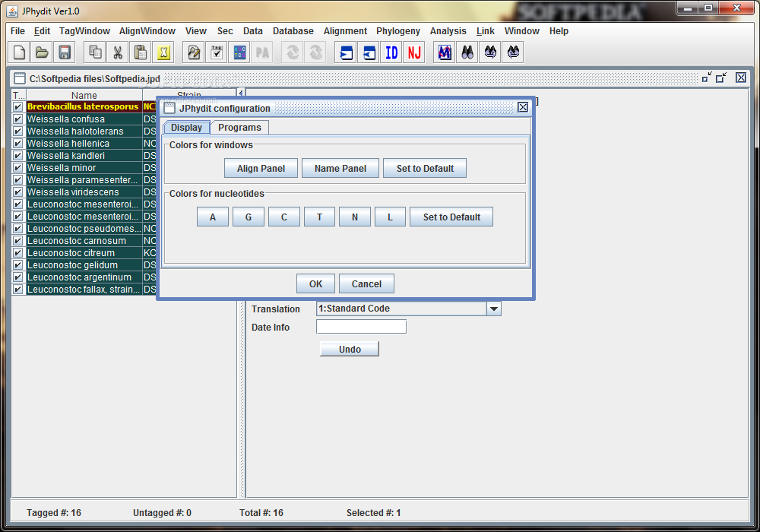Reset window colors with Set to Default
Screen dimensions: 760x532
(x=425, y=168)
